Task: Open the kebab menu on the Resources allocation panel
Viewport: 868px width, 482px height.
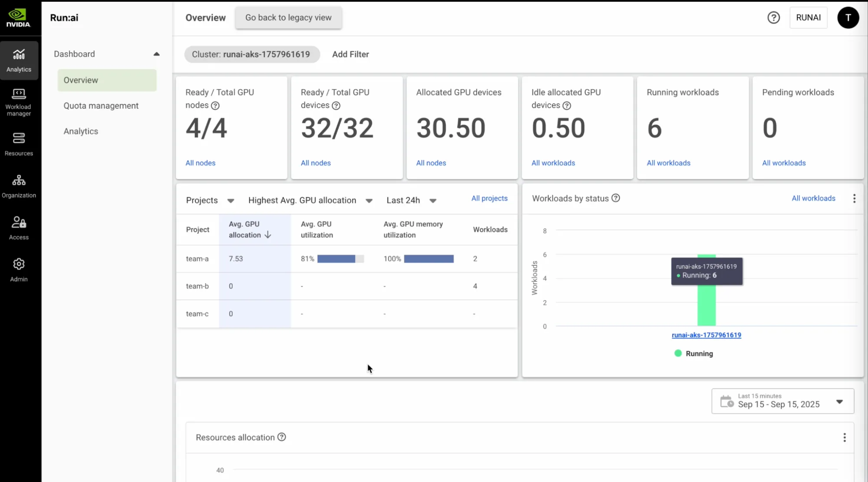Action: coord(845,437)
